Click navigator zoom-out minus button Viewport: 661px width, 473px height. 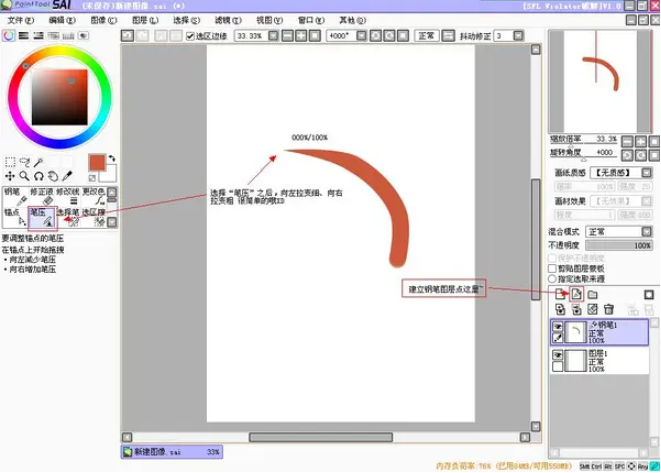click(x=627, y=142)
